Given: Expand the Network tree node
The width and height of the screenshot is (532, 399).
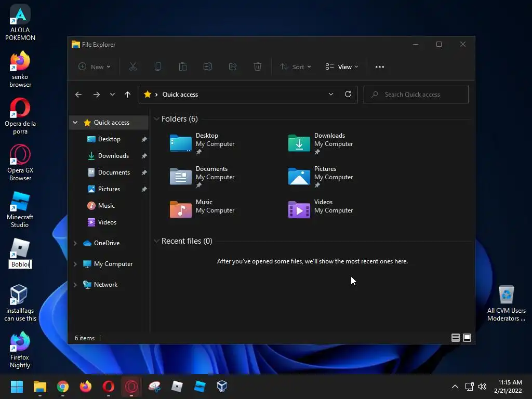Looking at the screenshot, I should click(x=75, y=285).
